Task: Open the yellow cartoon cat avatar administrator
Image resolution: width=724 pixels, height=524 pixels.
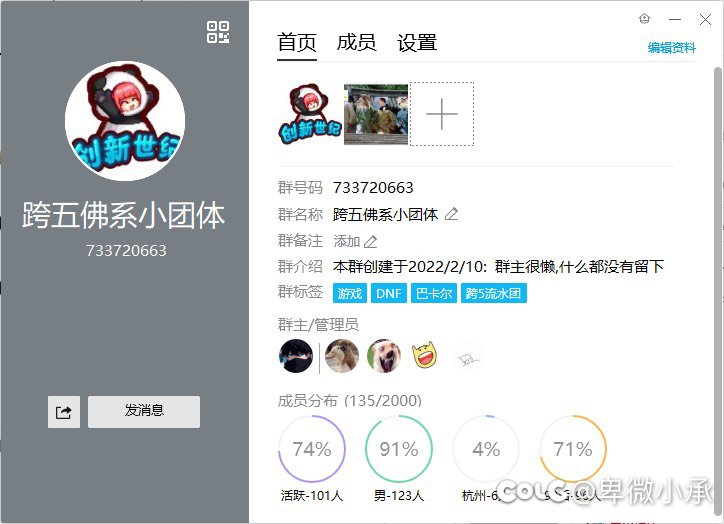Action: (x=424, y=355)
